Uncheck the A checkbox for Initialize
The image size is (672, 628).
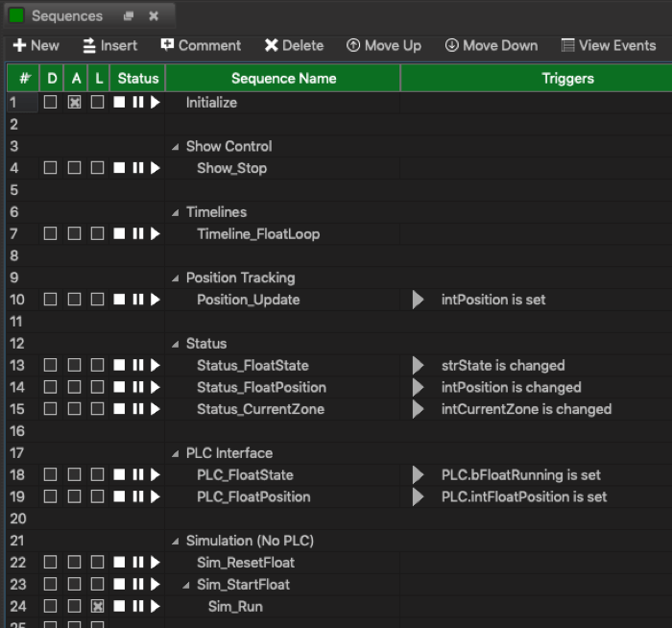point(74,102)
